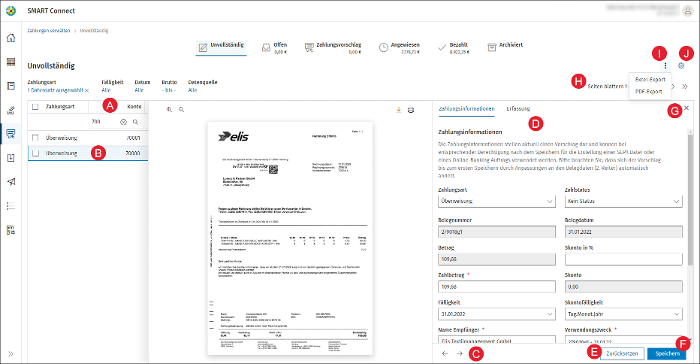Switch to the Offen status tab
Screen dimensions: 700x364
(275, 47)
